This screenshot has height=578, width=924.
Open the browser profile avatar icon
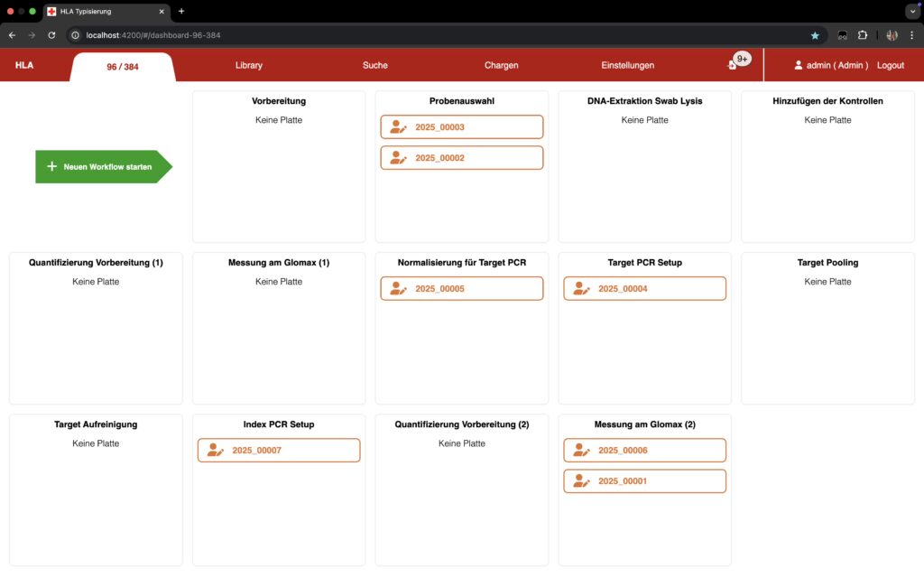(x=892, y=35)
